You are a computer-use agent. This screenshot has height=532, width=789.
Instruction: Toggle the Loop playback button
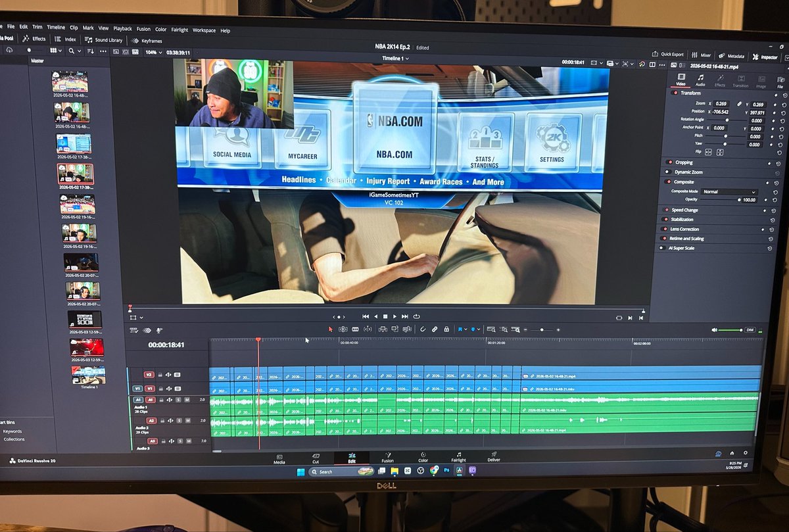point(415,316)
